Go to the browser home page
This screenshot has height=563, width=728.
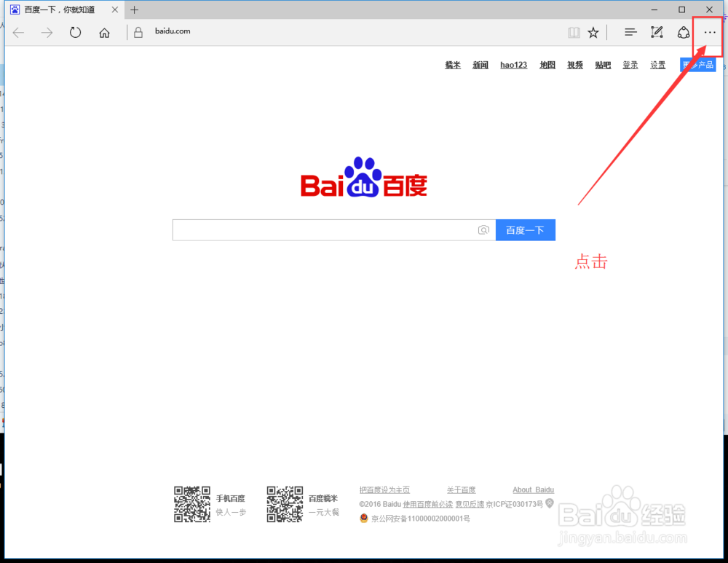pyautogui.click(x=104, y=33)
